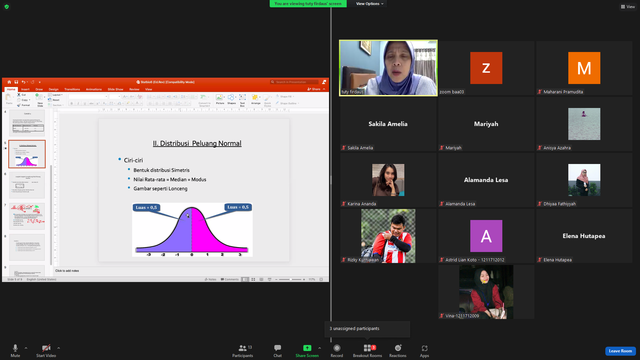640x360 pixels.
Task: Click the Paste icon in PowerPoint ribbon
Action: coord(9,97)
